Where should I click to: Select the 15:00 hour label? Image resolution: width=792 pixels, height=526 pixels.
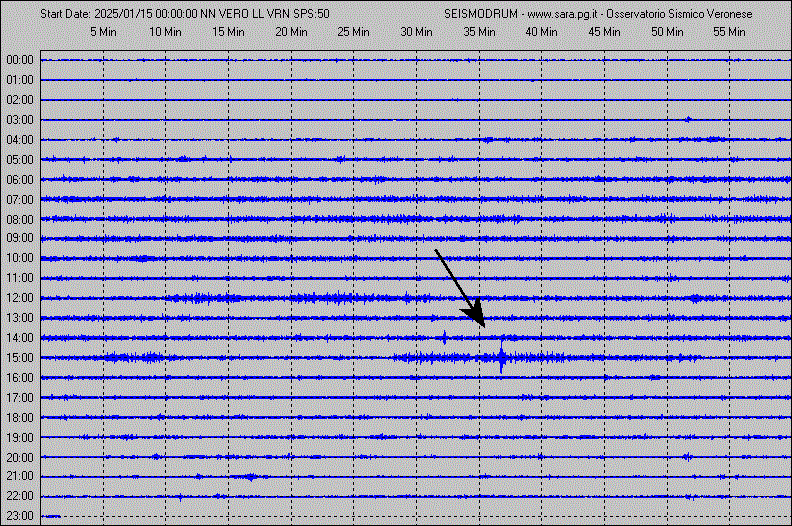(x=20, y=358)
